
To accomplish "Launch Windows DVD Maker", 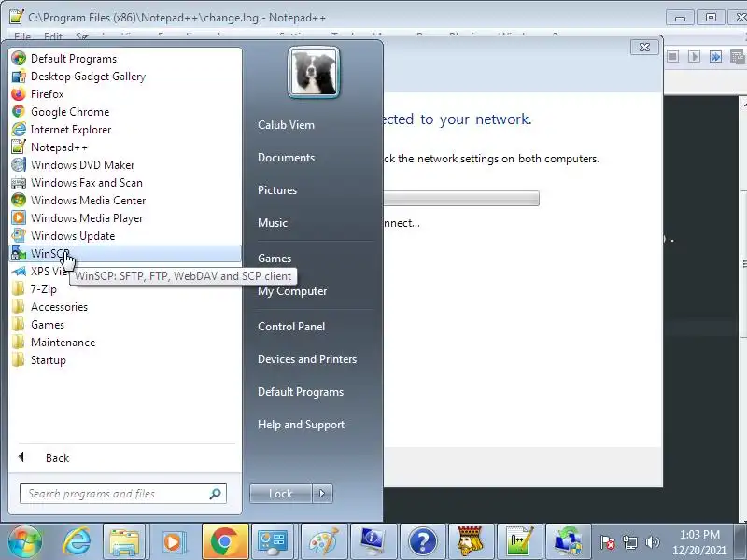I will point(125,165).
